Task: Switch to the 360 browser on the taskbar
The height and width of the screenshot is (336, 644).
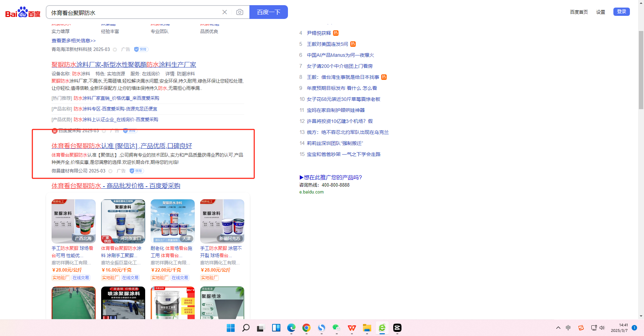Action: (x=382, y=328)
